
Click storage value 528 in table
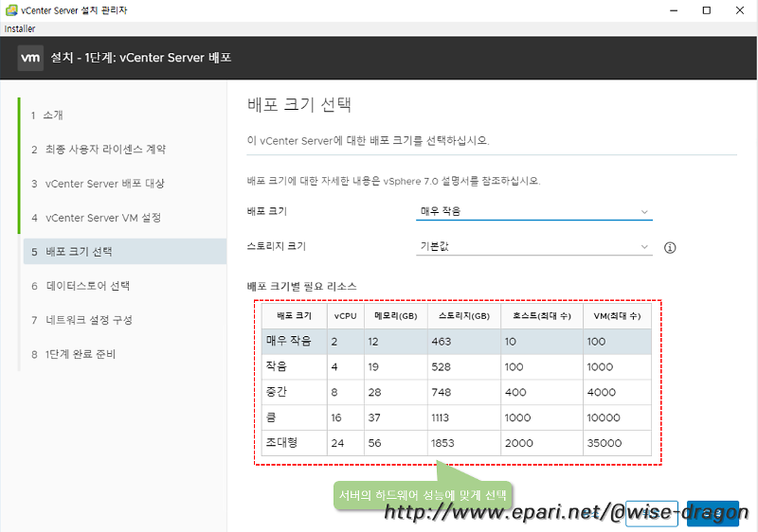tap(442, 367)
